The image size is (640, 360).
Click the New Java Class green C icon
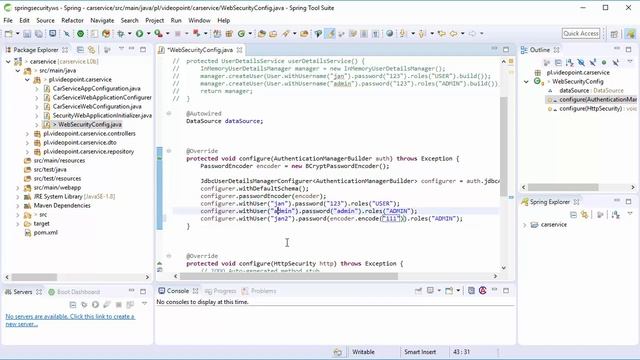[241, 33]
